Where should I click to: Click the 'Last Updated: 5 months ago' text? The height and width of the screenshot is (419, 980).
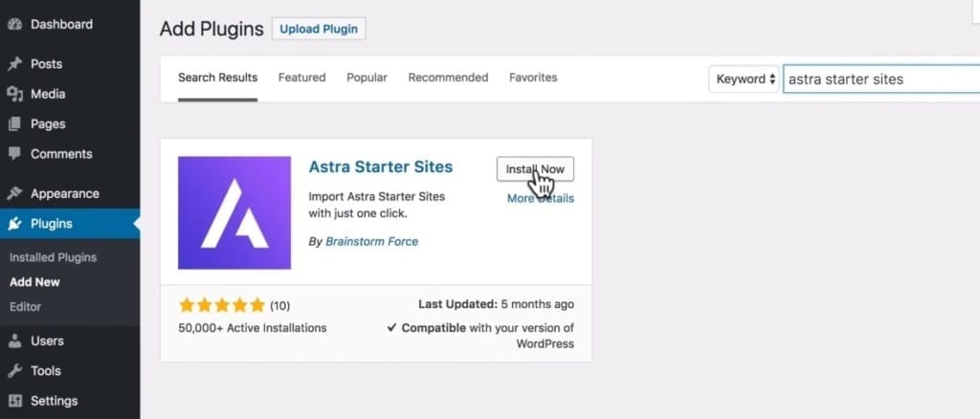(x=497, y=305)
